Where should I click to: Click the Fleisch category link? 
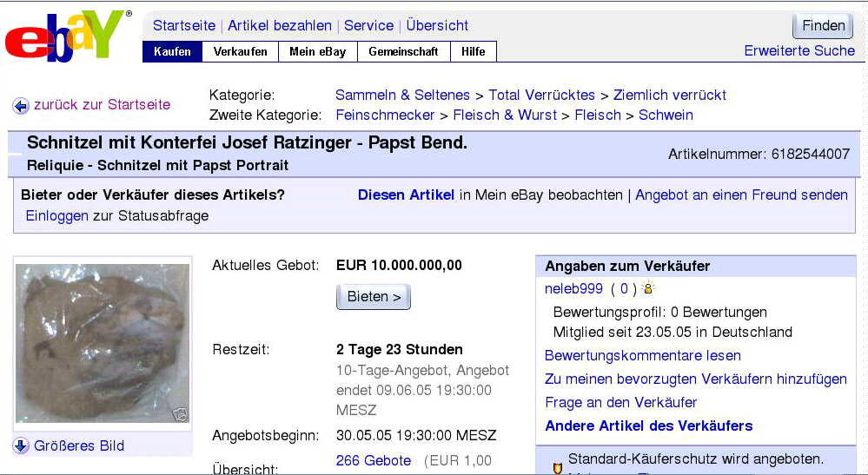click(598, 115)
